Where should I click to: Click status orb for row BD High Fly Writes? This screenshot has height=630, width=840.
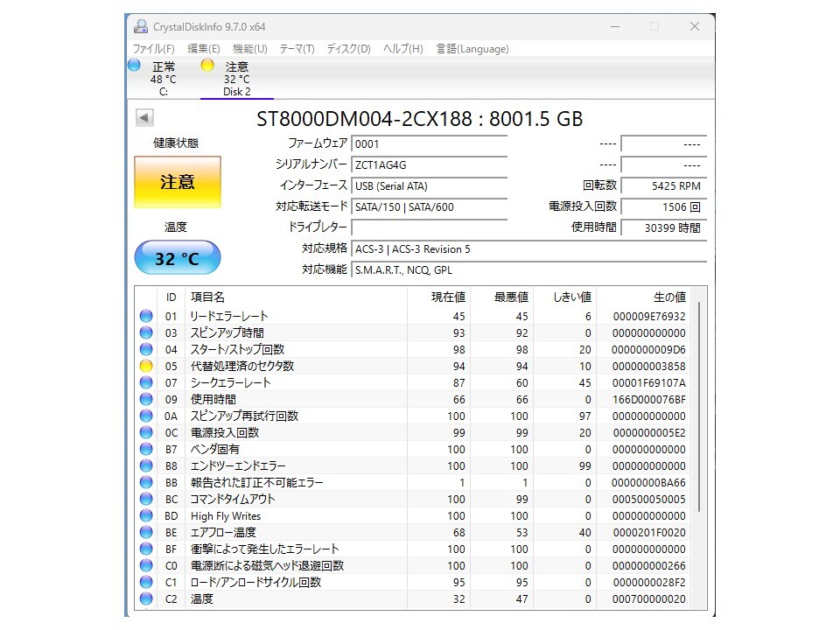pyautogui.click(x=146, y=515)
